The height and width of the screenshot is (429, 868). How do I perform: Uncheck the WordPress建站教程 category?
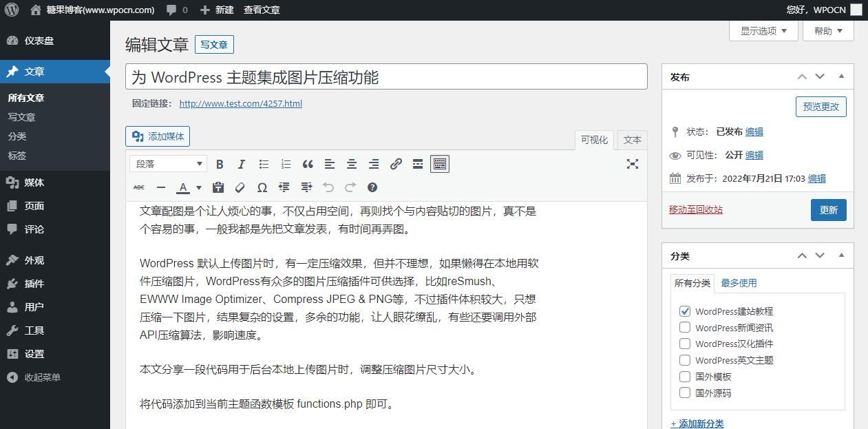(x=685, y=311)
